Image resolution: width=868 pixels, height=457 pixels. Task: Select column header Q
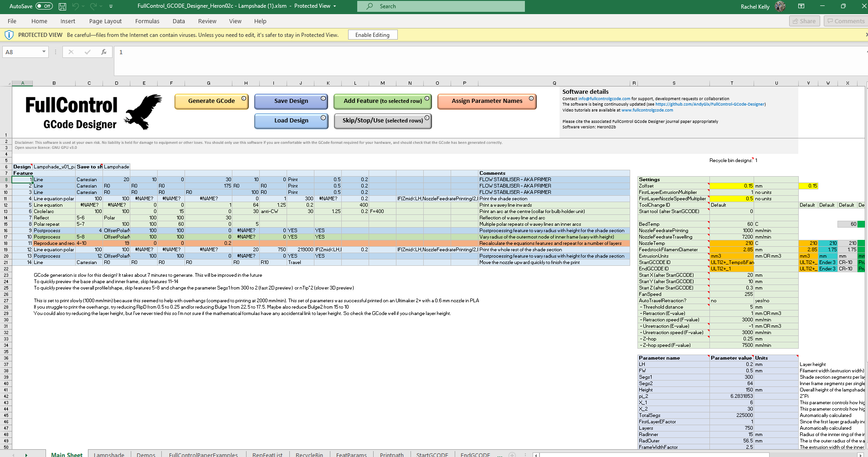click(555, 83)
